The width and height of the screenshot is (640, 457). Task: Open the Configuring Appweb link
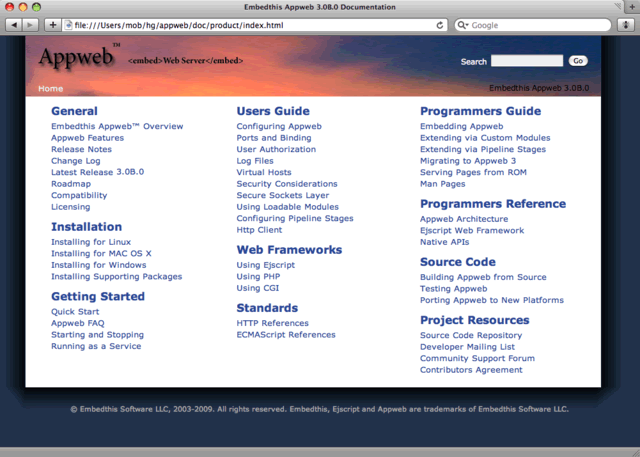coord(279,127)
